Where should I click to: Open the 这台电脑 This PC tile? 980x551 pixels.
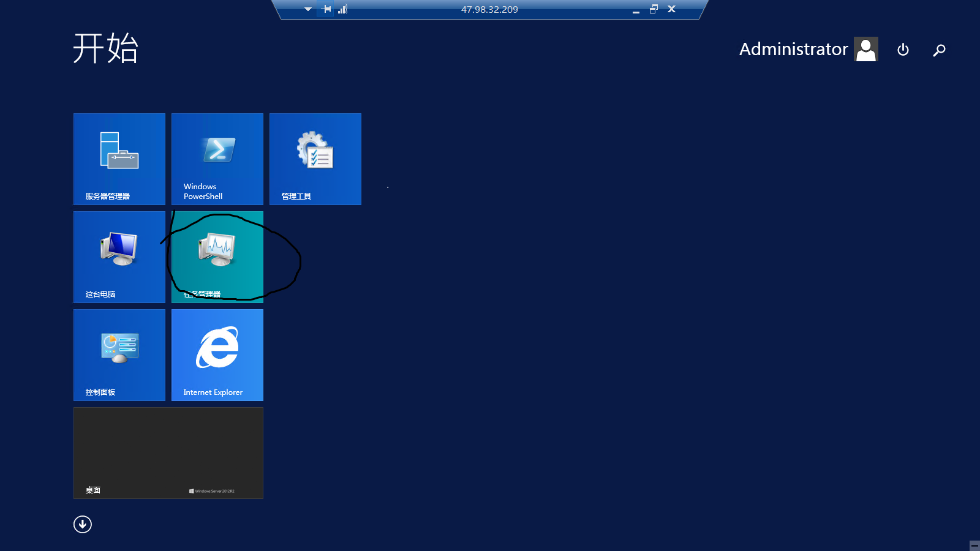pos(119,257)
